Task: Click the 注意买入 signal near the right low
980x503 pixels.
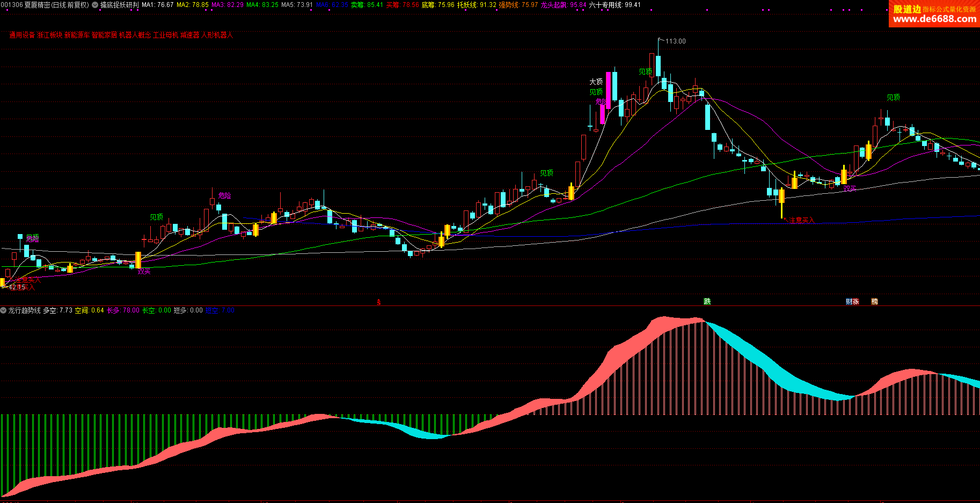Action: point(801,220)
